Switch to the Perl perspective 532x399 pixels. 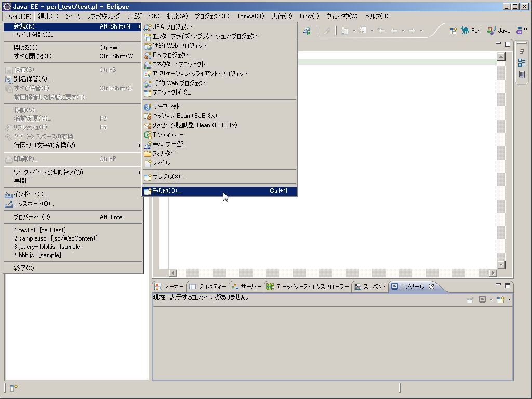471,31
